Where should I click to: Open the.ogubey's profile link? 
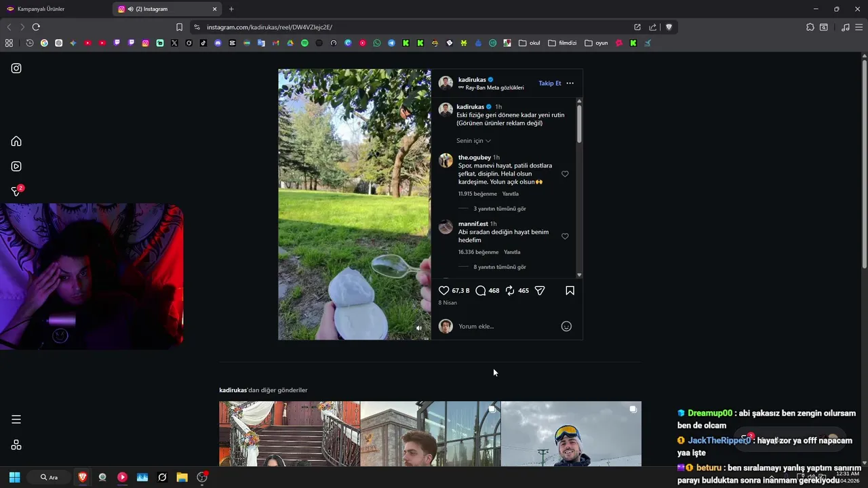click(475, 157)
